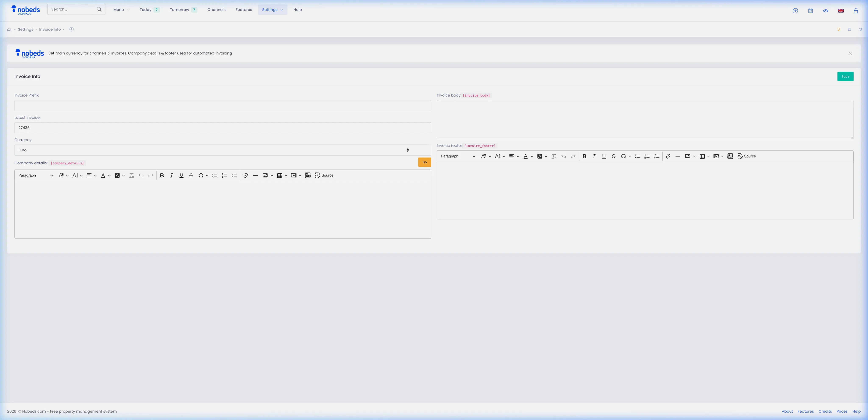Click the orange Try button
The image size is (868, 420).
[424, 162]
